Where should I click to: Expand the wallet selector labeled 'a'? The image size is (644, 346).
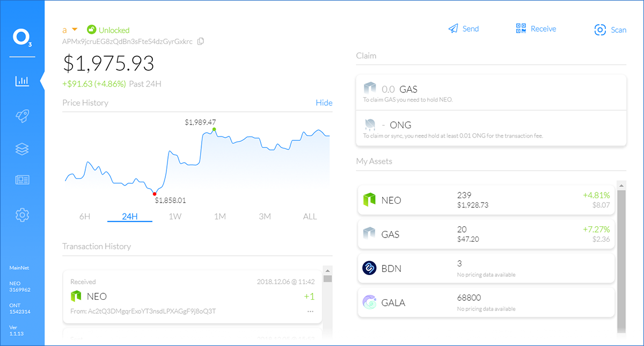coord(70,30)
